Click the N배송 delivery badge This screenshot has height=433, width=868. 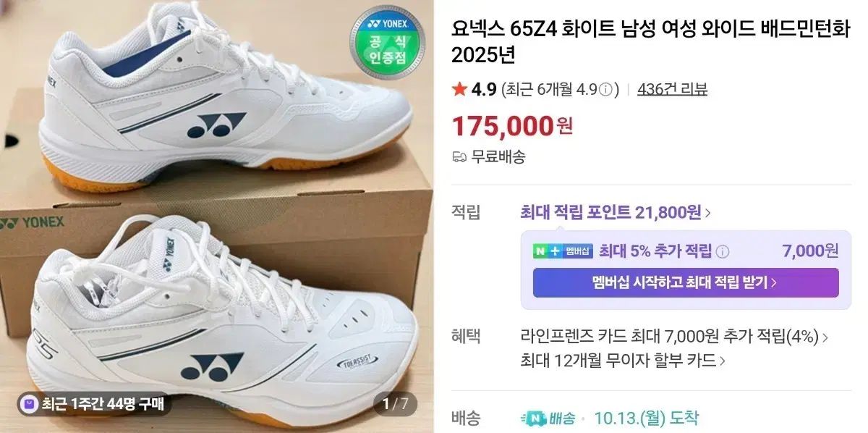point(548,418)
